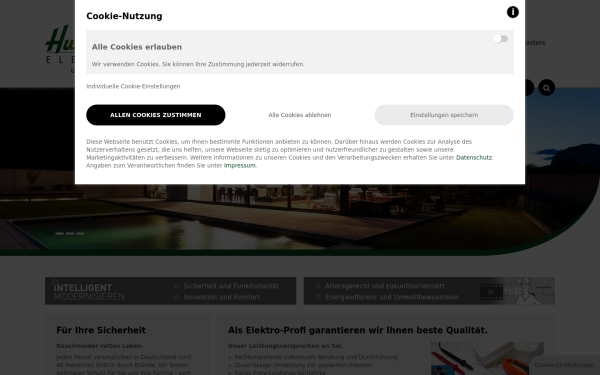
Task: Click the Cookie-Nutzung dialog title
Action: point(124,16)
